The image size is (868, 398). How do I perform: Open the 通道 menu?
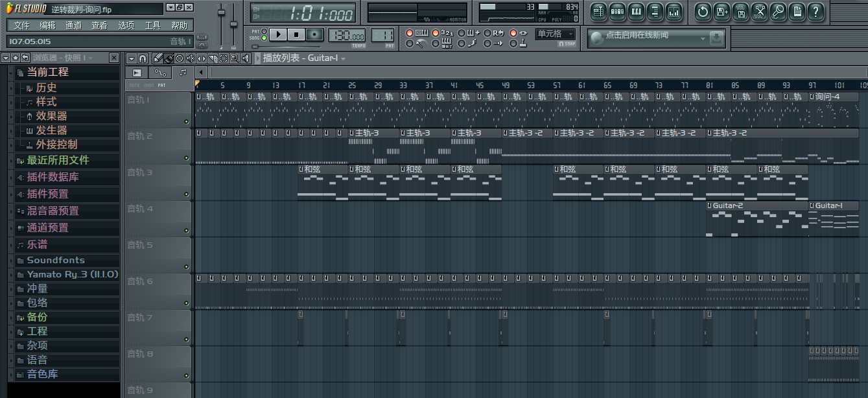pyautogui.click(x=74, y=25)
